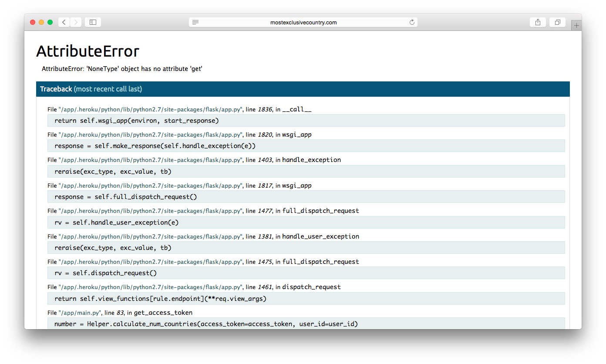Go forward to the next page
606x364 pixels.
[76, 22]
